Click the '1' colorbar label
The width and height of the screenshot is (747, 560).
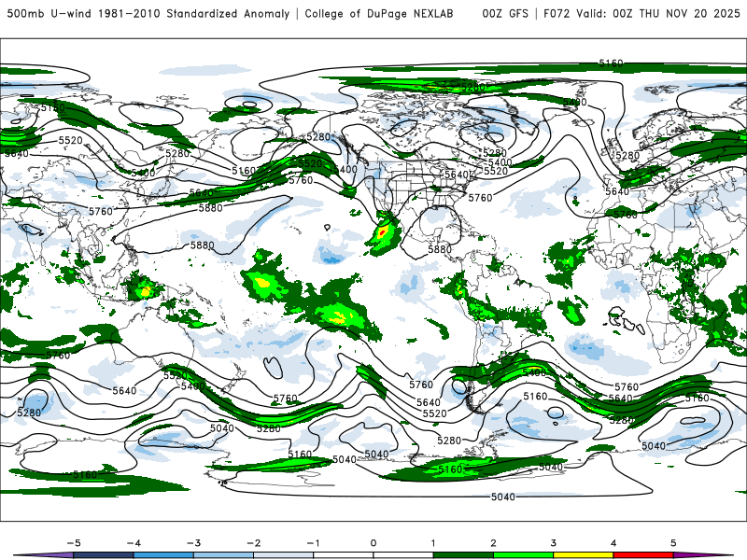(433, 543)
